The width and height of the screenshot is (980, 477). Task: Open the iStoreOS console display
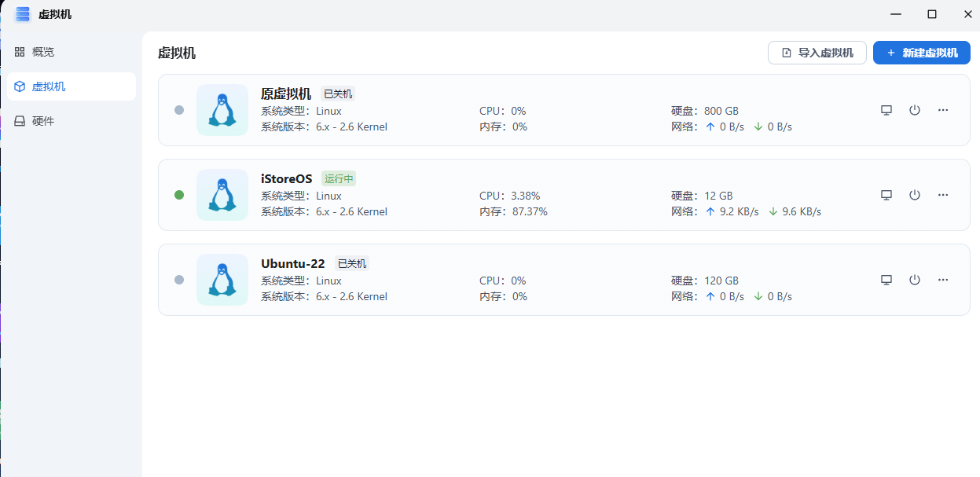coord(886,195)
